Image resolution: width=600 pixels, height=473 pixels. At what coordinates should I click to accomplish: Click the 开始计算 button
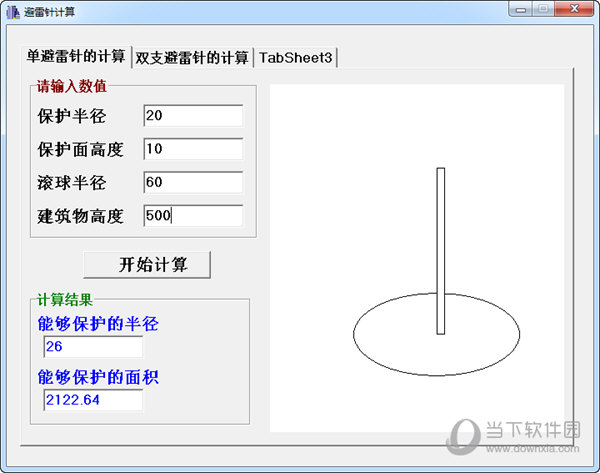147,265
